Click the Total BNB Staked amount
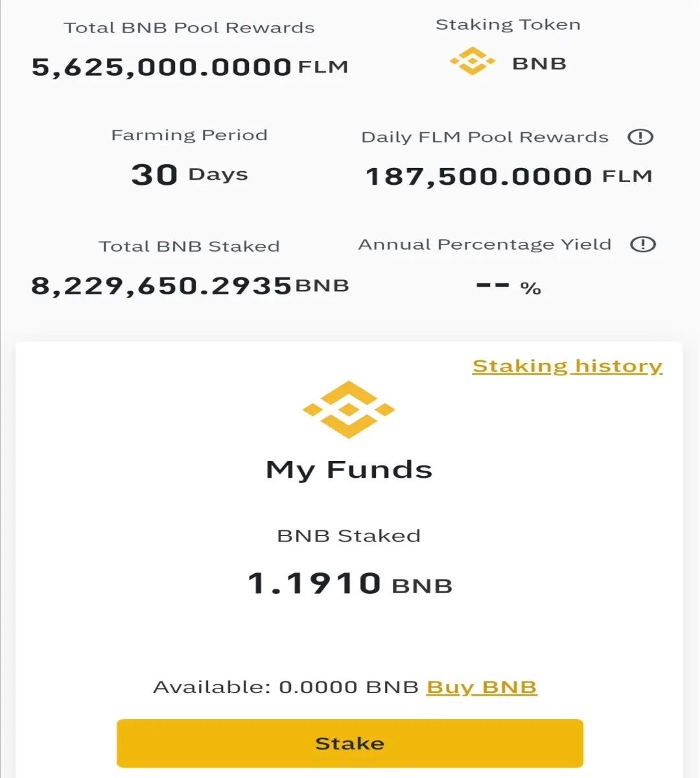This screenshot has width=700, height=778. (x=190, y=285)
